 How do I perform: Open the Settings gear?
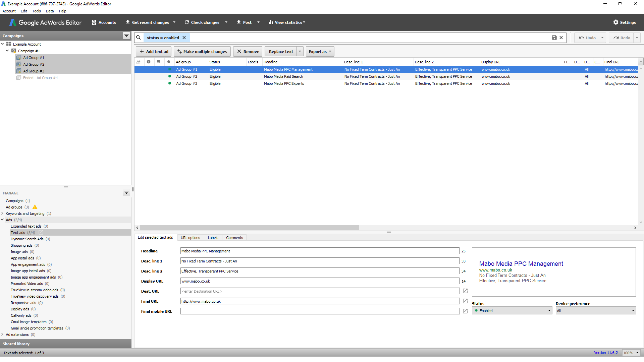click(625, 22)
